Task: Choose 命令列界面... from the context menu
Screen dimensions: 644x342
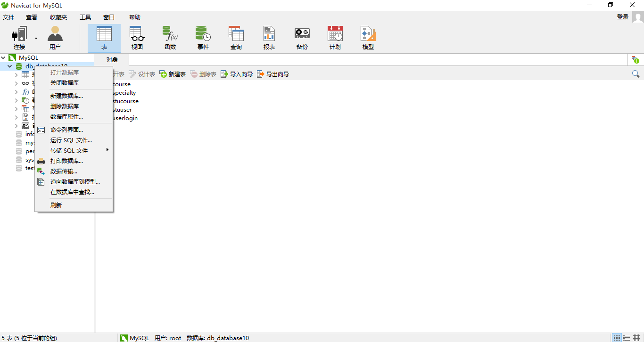Action: [x=74, y=130]
